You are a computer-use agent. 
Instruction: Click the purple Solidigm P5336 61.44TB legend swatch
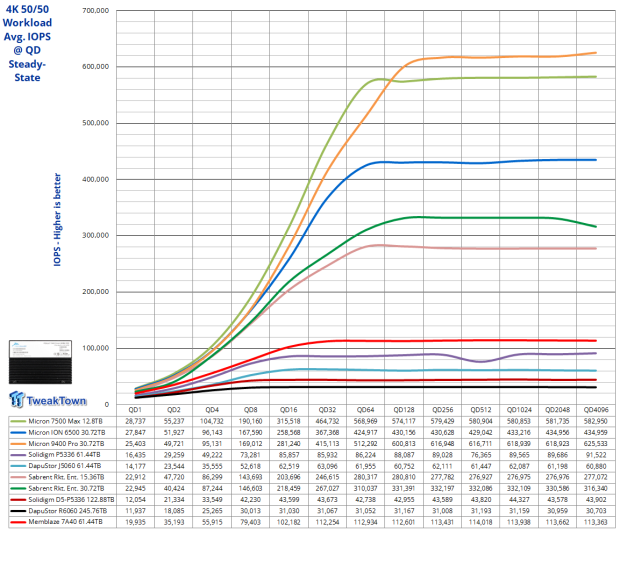click(18, 455)
